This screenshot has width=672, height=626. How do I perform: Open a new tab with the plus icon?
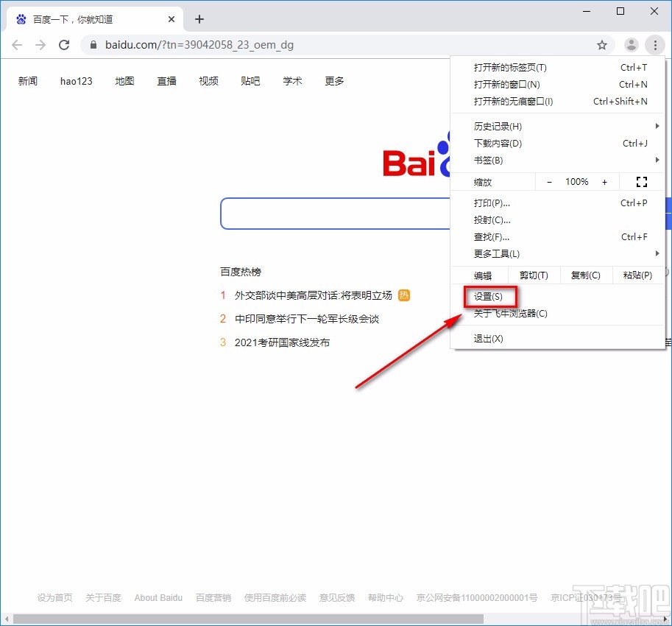point(199,19)
